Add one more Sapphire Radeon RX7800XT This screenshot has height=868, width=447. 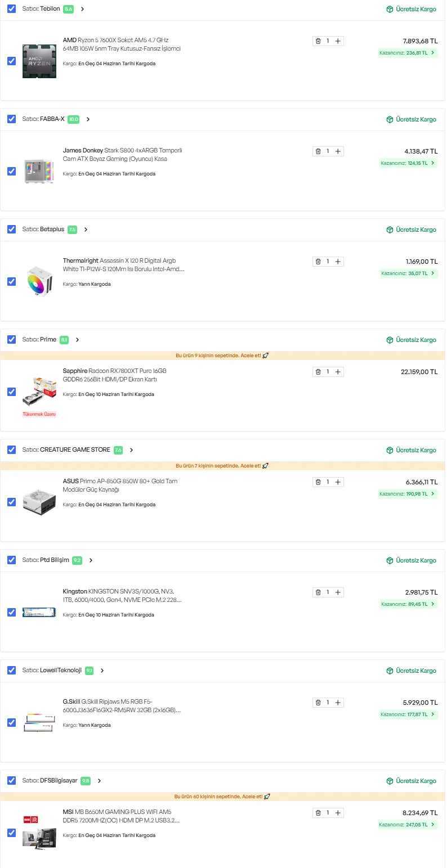(338, 372)
